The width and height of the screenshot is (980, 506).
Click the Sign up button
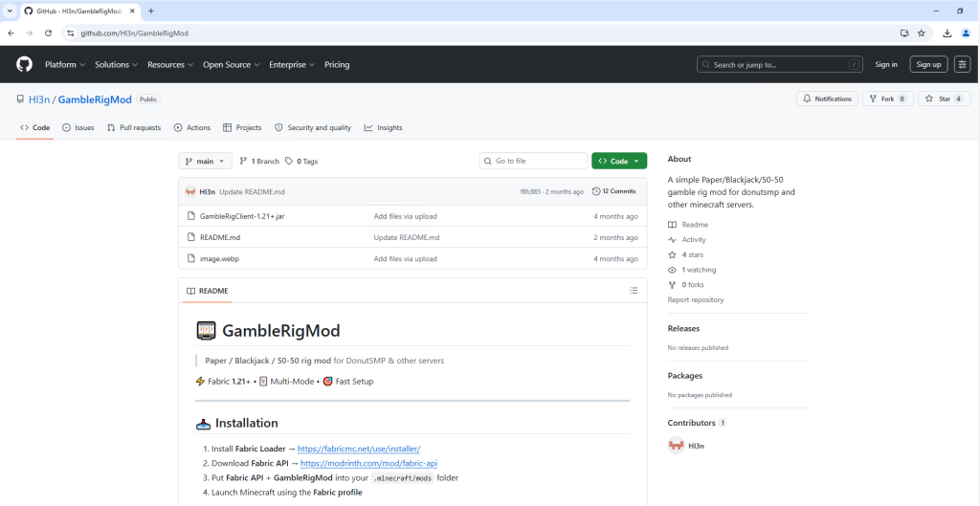[928, 64]
